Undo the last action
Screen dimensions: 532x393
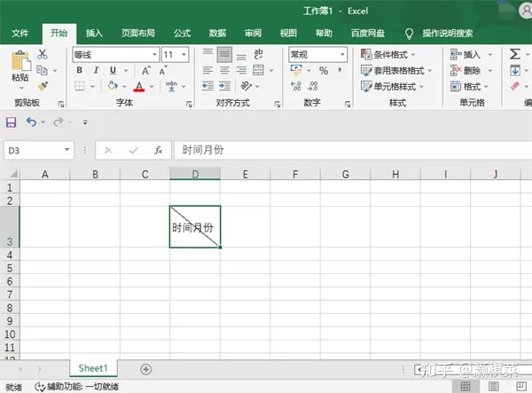31,122
